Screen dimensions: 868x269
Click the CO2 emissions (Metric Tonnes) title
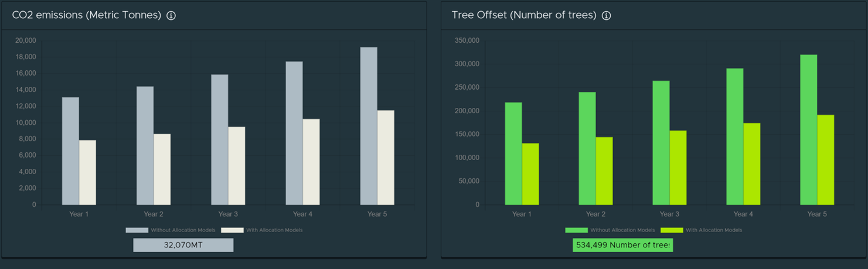pos(87,15)
